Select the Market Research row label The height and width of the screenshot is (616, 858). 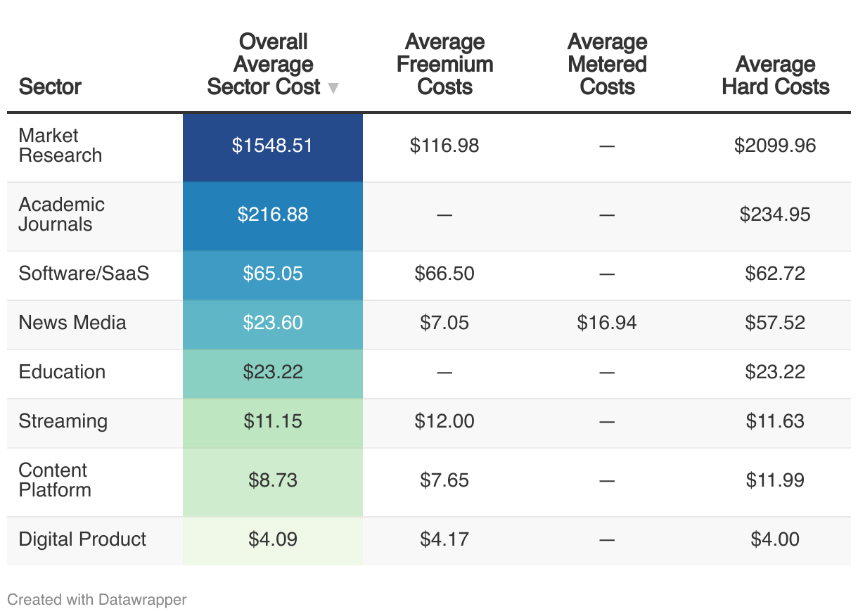(x=60, y=146)
